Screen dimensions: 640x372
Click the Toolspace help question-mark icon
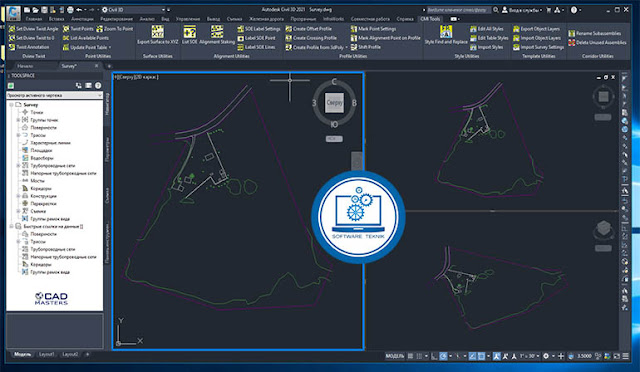tap(98, 85)
